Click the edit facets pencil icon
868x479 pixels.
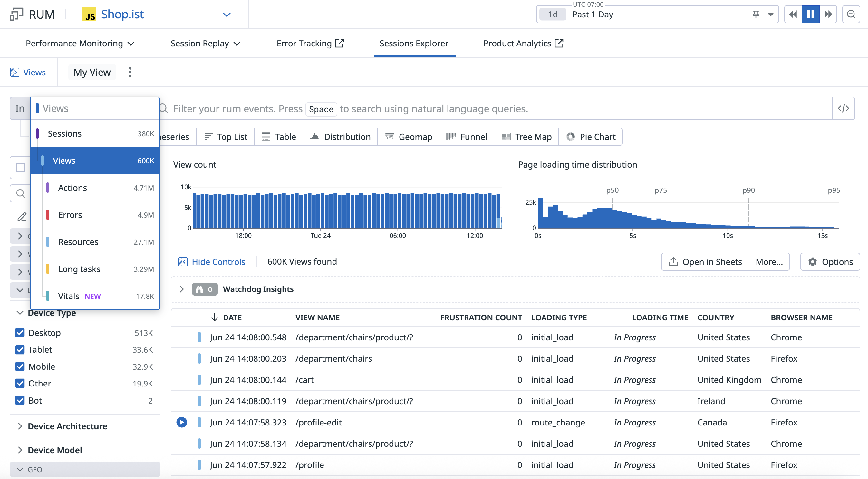(x=22, y=216)
